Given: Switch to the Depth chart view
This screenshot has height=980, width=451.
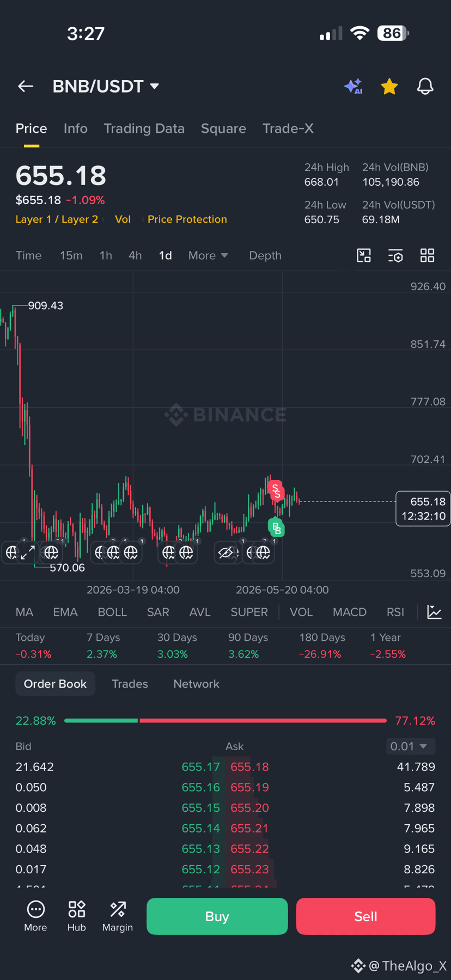Looking at the screenshot, I should (265, 255).
